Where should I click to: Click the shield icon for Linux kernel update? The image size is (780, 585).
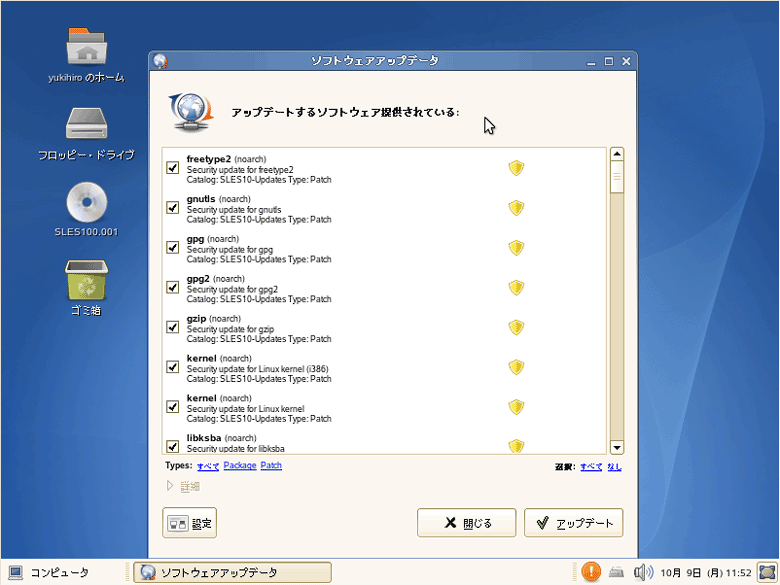click(x=516, y=407)
